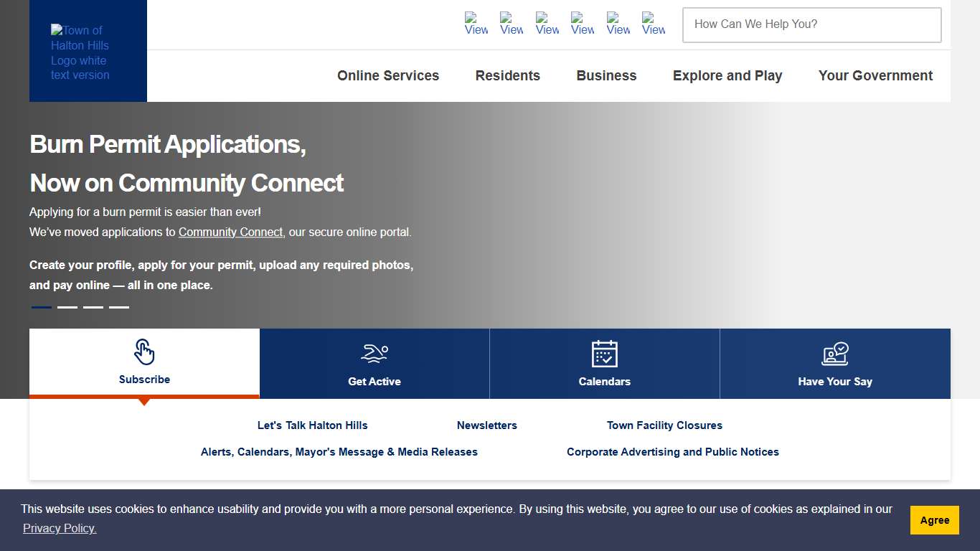The image size is (980, 551).
Task: Open the Your Government menu
Action: point(875,76)
